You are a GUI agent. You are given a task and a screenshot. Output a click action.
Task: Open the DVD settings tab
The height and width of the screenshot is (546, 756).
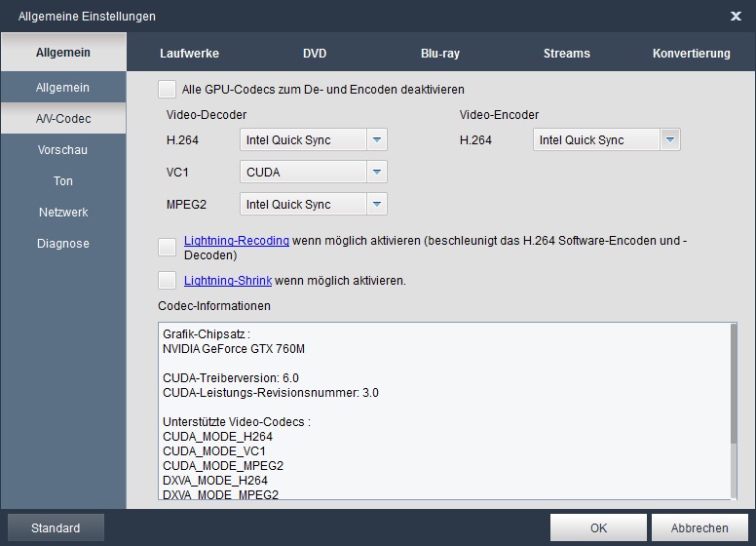[315, 53]
